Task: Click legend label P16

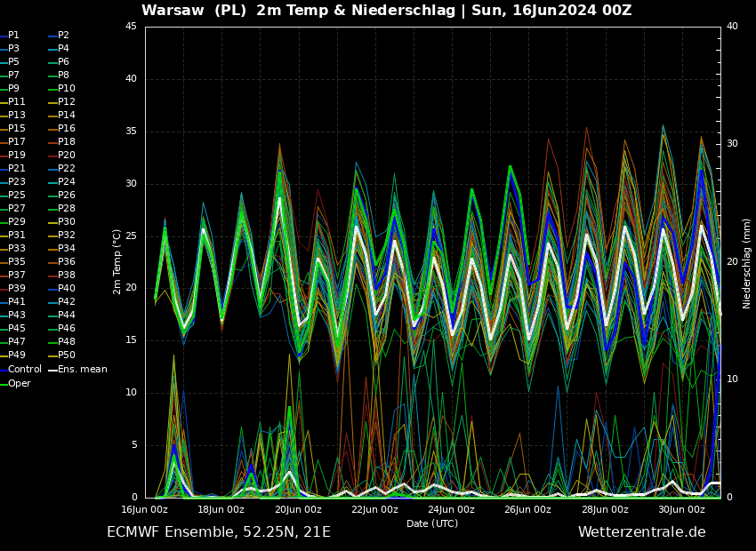Action: [67, 129]
